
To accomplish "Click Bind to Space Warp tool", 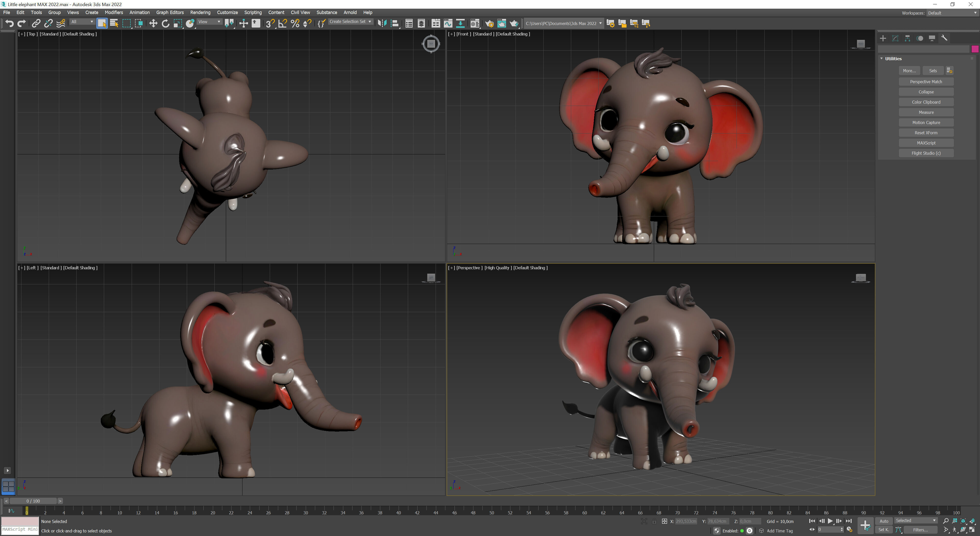I will click(61, 23).
